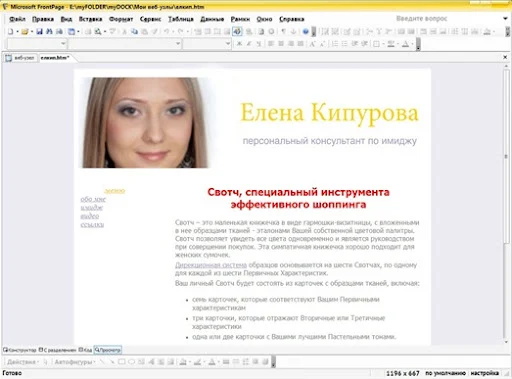Expand the Автофигуры dropdown
The image size is (512, 379).
tap(75, 362)
